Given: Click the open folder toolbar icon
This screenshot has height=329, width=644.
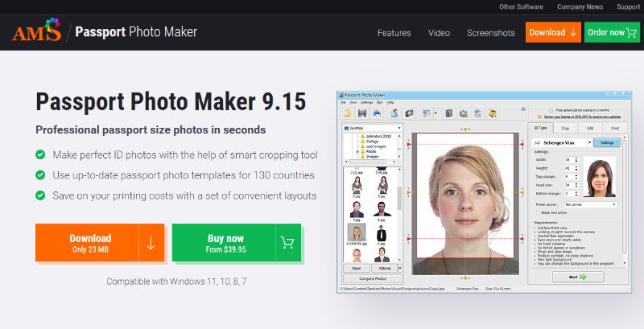Looking at the screenshot, I should [x=349, y=113].
